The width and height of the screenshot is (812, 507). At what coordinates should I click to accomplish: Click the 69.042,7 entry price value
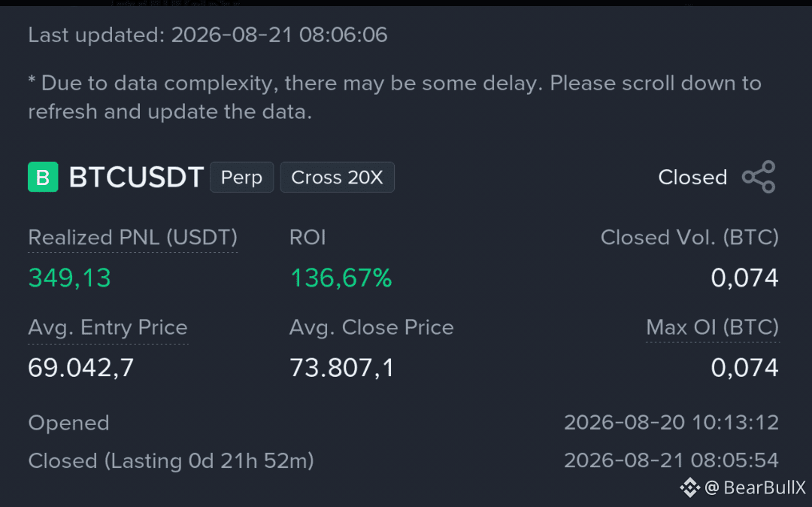click(x=80, y=368)
